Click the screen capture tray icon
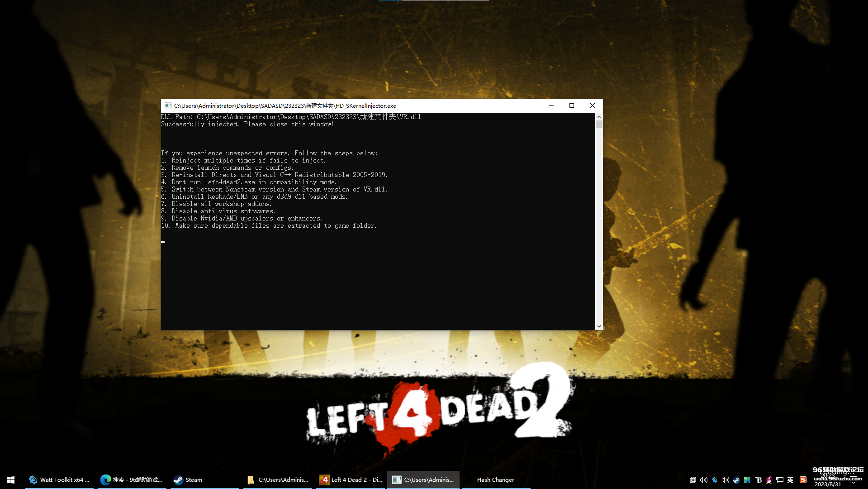 (x=693, y=480)
